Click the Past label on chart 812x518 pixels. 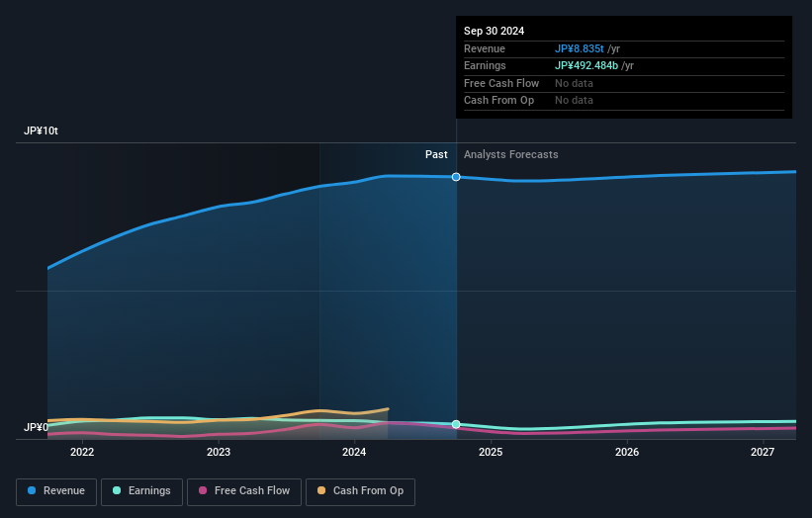[x=436, y=155]
